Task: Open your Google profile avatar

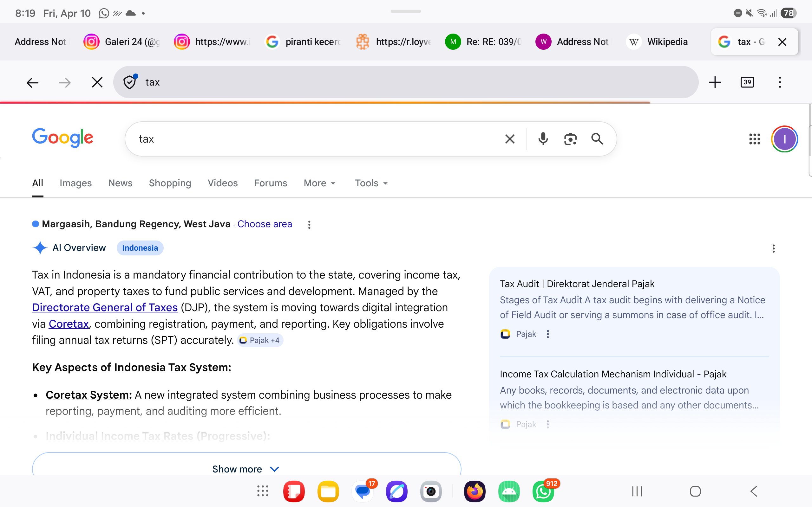Action: tap(784, 138)
